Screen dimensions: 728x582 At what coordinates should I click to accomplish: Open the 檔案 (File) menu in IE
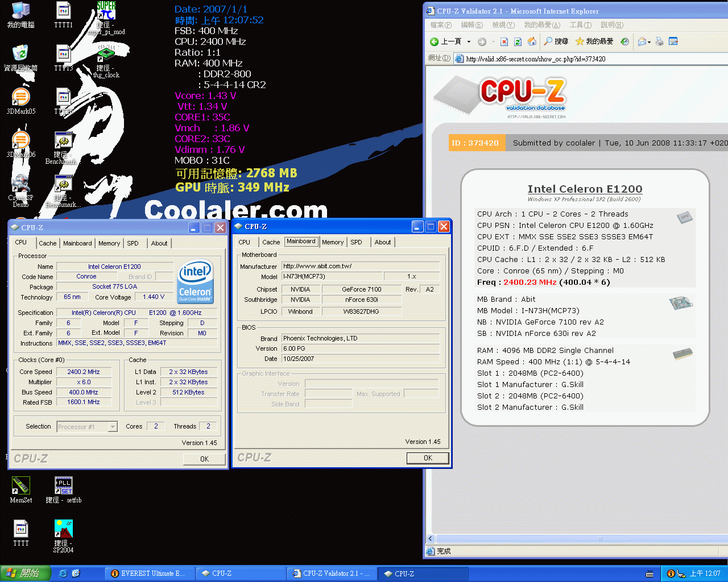pyautogui.click(x=441, y=25)
